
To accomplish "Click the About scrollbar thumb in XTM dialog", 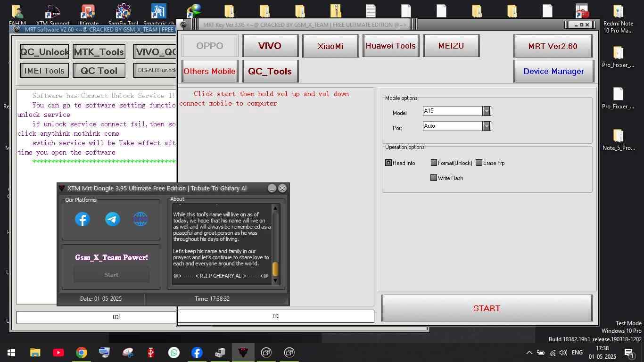I will click(275, 269).
